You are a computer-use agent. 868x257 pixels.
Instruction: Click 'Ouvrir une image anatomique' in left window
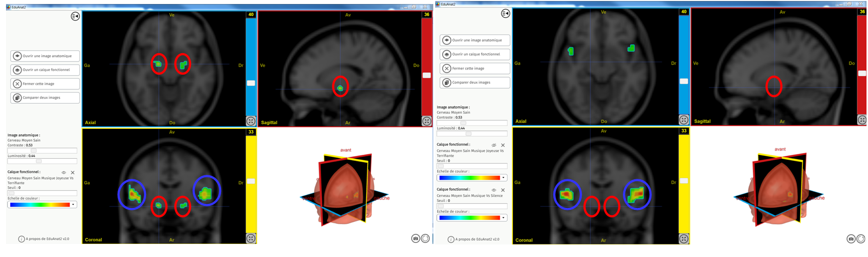pyautogui.click(x=45, y=56)
